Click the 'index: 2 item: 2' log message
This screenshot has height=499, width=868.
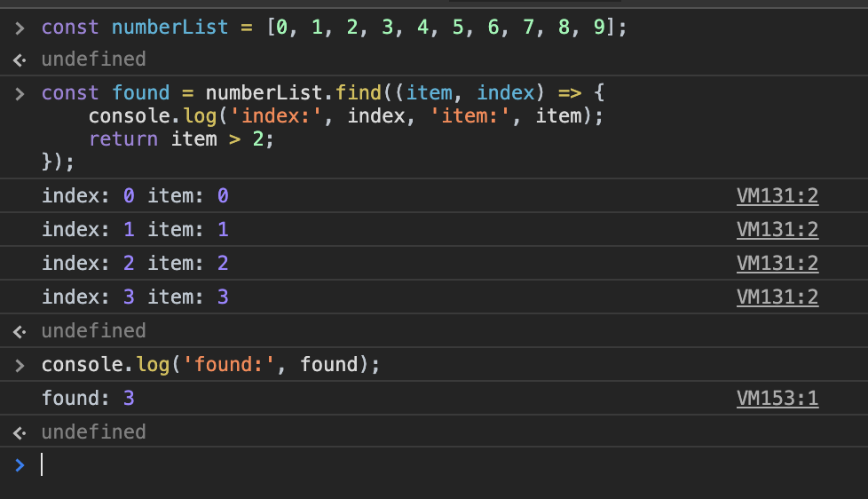135,263
